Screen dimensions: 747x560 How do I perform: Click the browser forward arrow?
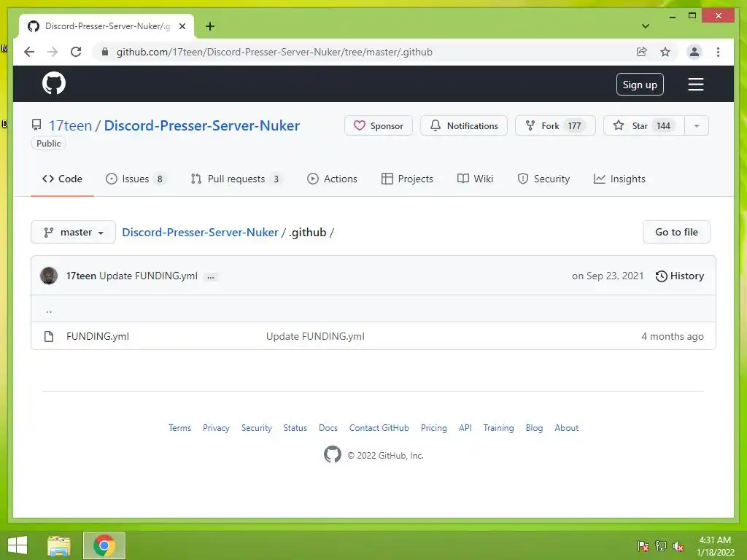(53, 52)
